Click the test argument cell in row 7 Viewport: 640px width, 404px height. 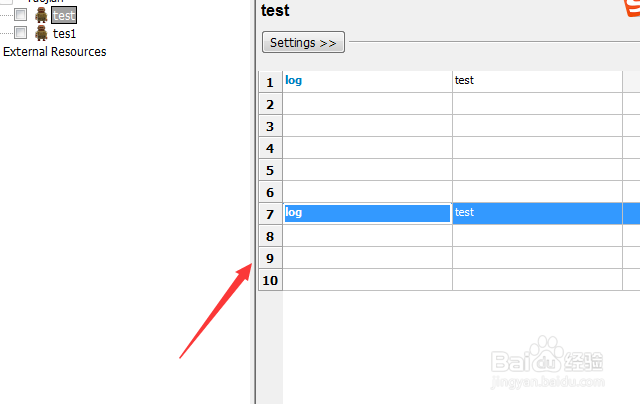(x=536, y=213)
